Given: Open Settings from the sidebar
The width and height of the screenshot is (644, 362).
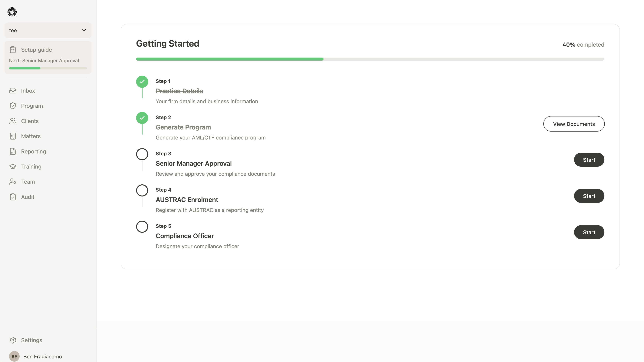Looking at the screenshot, I should tap(31, 340).
